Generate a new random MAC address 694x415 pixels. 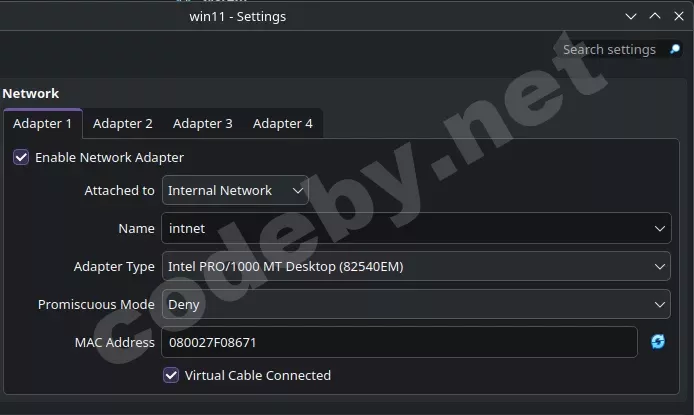[x=657, y=342]
